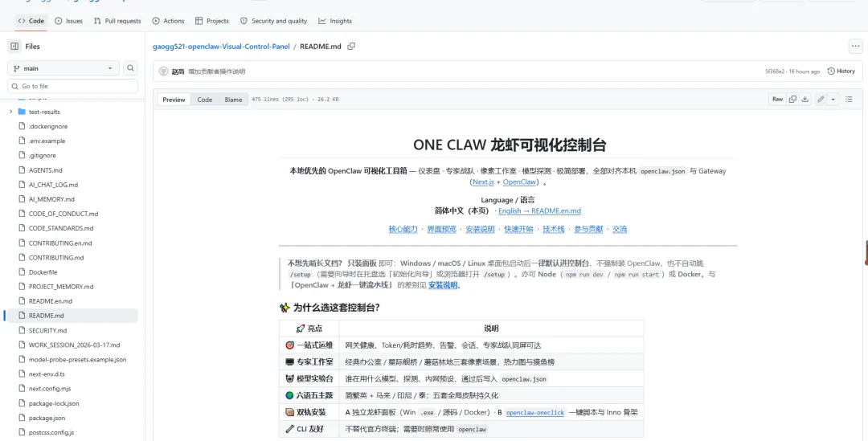Edit this file pencil icon

821,99
